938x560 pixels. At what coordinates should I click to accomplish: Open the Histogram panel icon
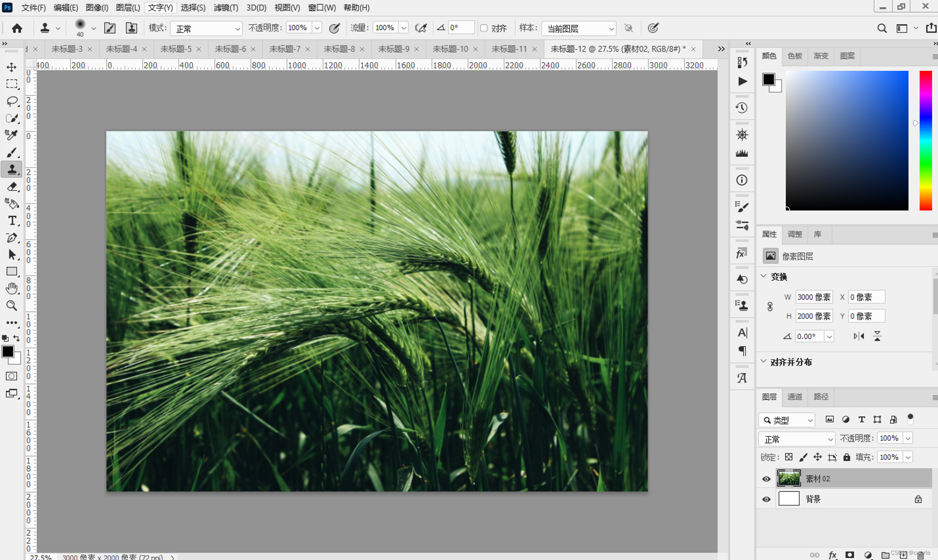tap(742, 154)
